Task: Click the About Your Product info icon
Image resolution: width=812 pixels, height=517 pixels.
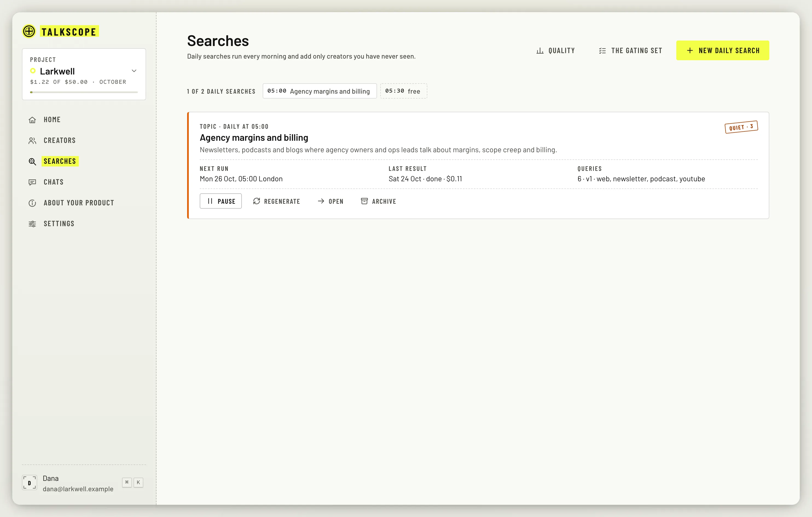Action: pos(32,203)
